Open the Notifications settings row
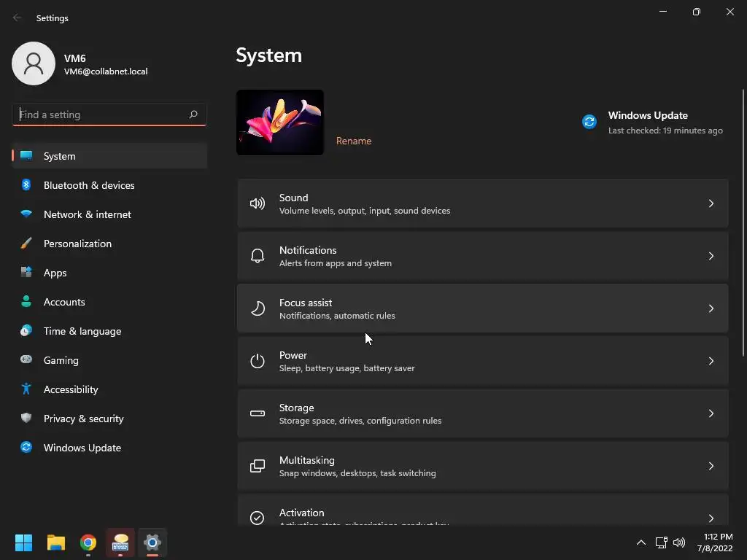 [483, 256]
